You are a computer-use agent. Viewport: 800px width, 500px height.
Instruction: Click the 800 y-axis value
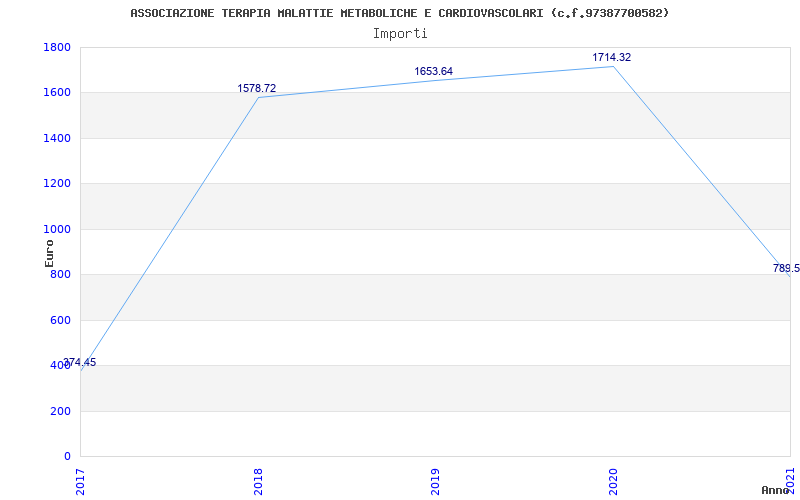61,274
